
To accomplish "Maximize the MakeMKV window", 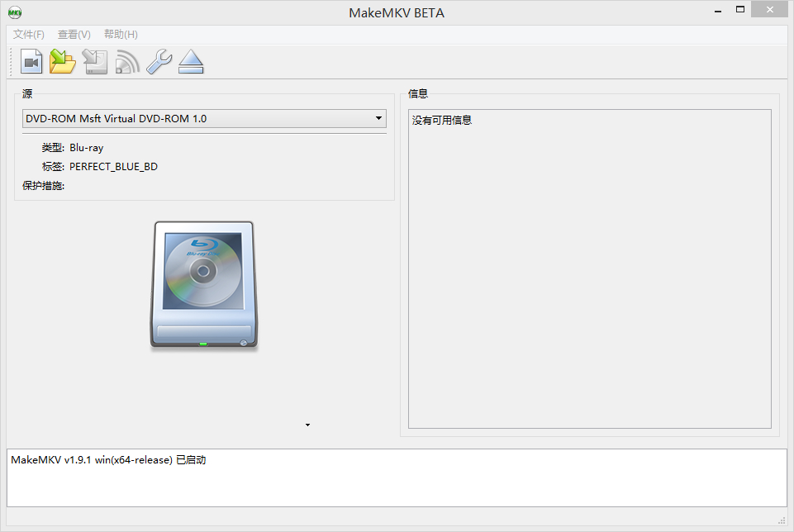I will point(740,10).
